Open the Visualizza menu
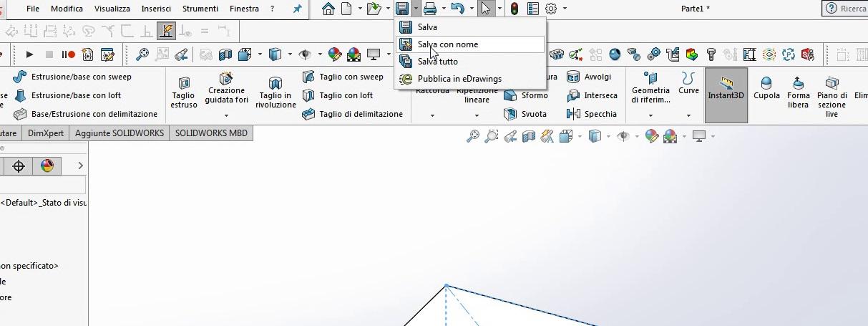868x326 pixels. coord(112,9)
